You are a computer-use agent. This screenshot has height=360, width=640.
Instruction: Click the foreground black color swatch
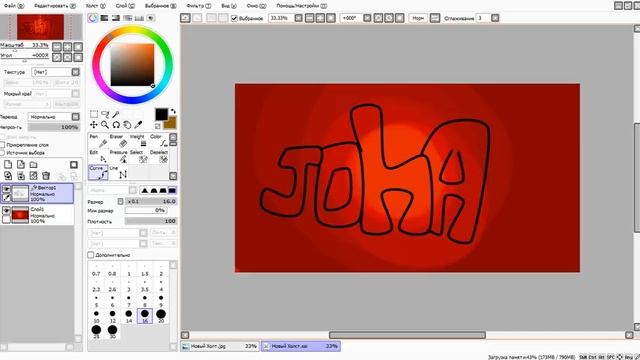pyautogui.click(x=161, y=114)
